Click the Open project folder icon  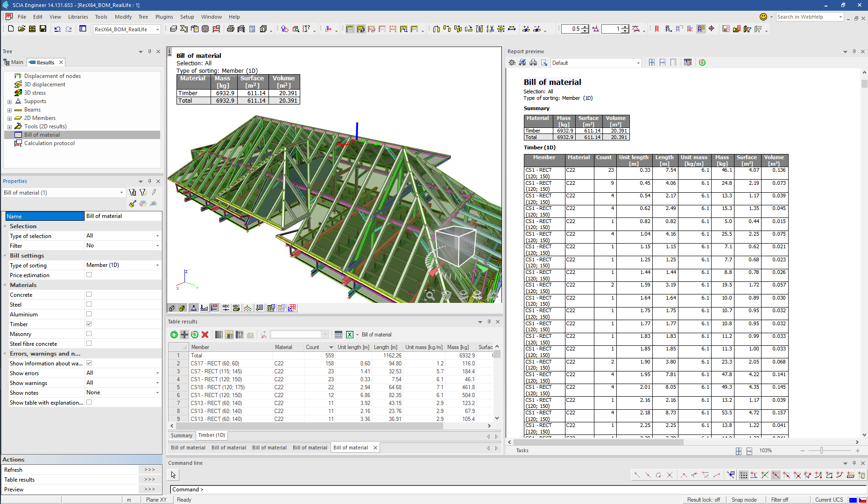coord(21,29)
